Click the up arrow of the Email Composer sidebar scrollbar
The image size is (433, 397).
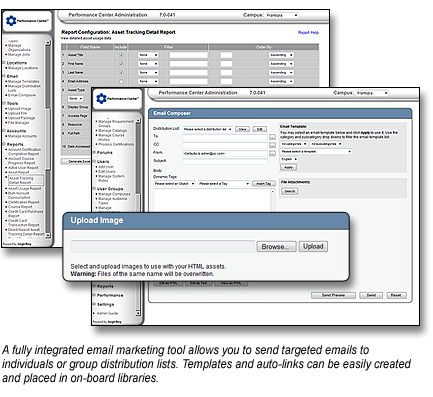[x=138, y=121]
